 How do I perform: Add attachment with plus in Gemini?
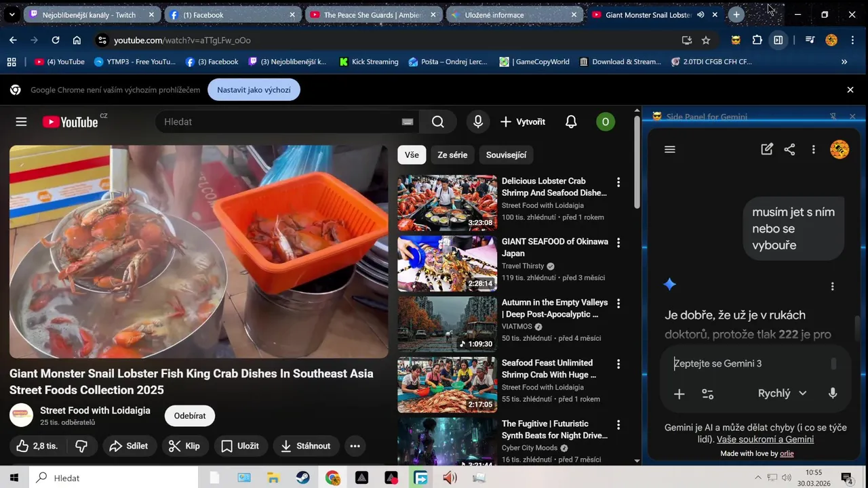tap(679, 394)
